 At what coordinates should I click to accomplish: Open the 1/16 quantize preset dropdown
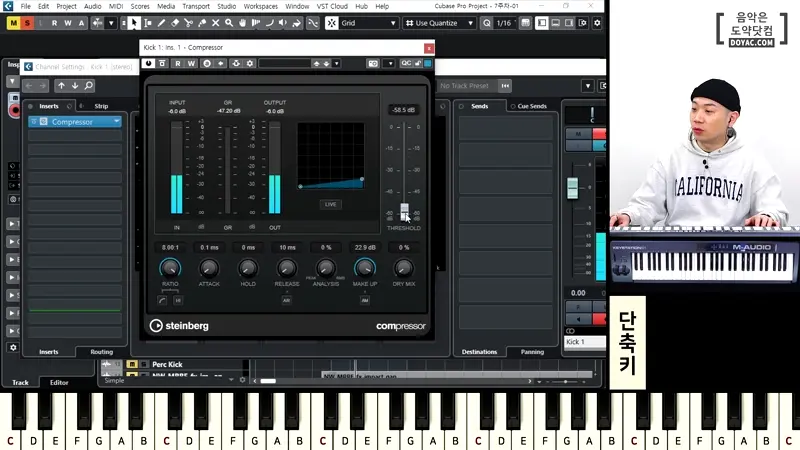[x=504, y=23]
